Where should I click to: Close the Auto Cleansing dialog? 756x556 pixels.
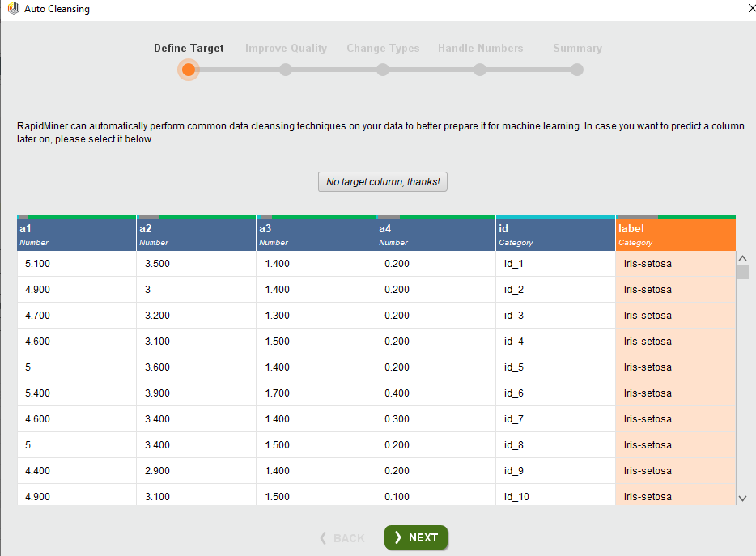click(750, 9)
